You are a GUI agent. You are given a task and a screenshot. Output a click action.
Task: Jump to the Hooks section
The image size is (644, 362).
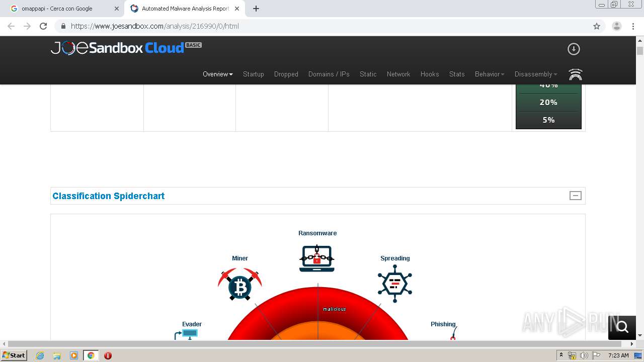click(x=430, y=74)
